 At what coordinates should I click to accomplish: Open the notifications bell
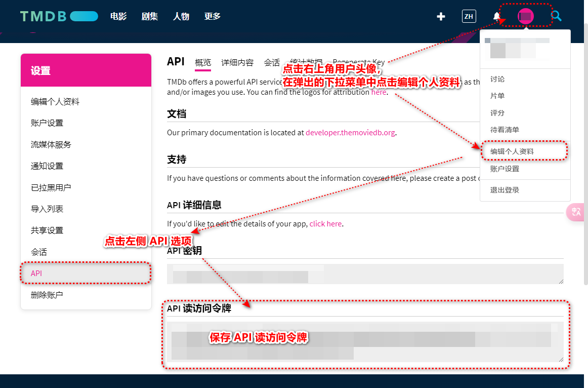(496, 17)
